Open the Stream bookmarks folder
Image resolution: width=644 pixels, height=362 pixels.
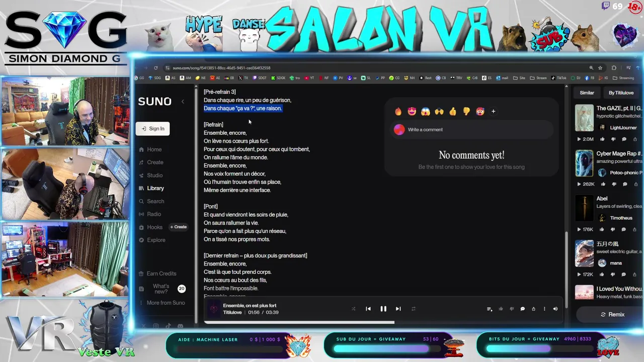[538, 78]
